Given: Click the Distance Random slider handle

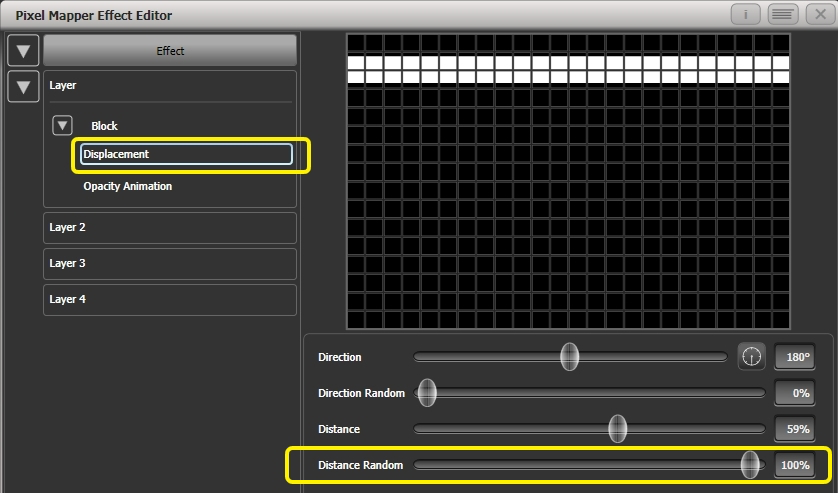Looking at the screenshot, I should [750, 465].
